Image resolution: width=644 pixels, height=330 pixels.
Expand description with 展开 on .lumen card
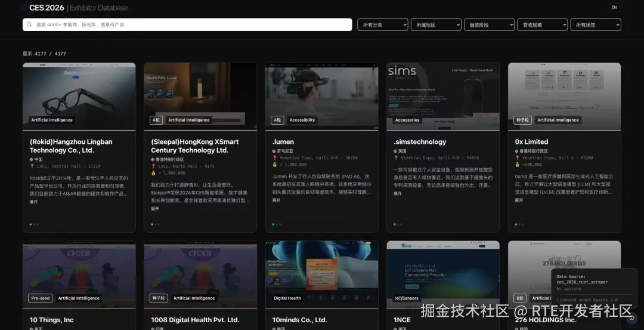coord(276,200)
